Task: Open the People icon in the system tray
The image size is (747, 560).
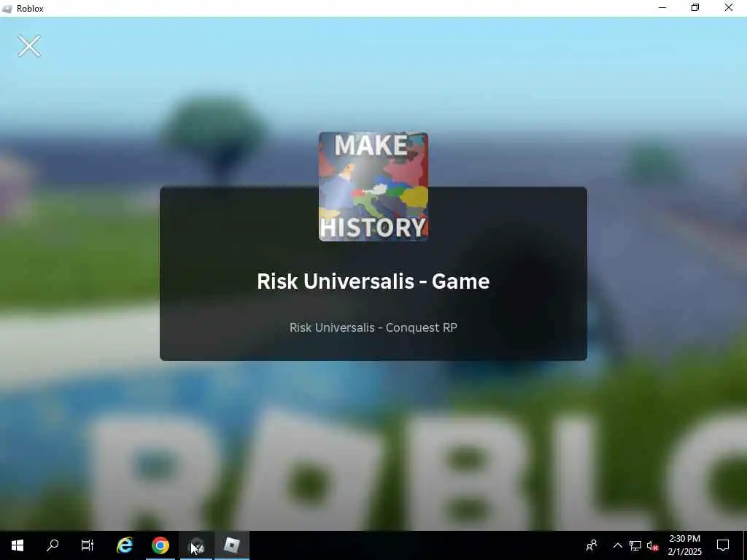Action: click(591, 545)
